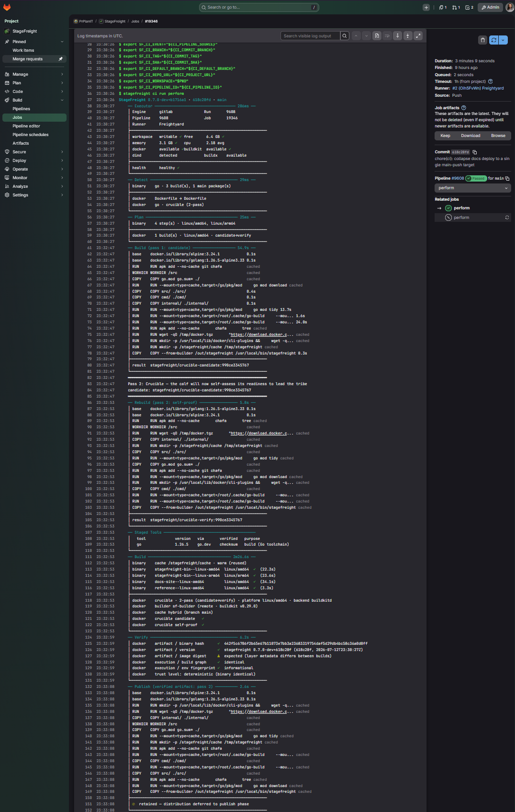The height and width of the screenshot is (812, 515).
Task: Show the complete raw log
Action: coord(377,36)
